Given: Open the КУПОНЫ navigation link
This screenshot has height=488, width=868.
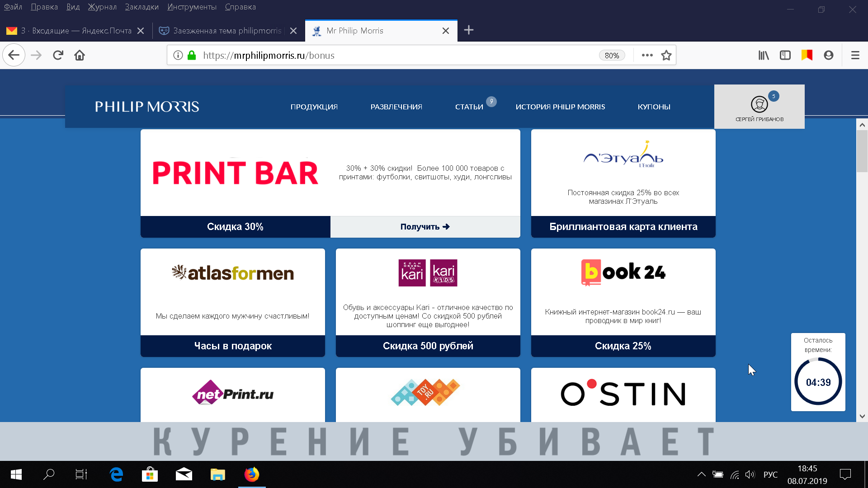Looking at the screenshot, I should tap(654, 107).
